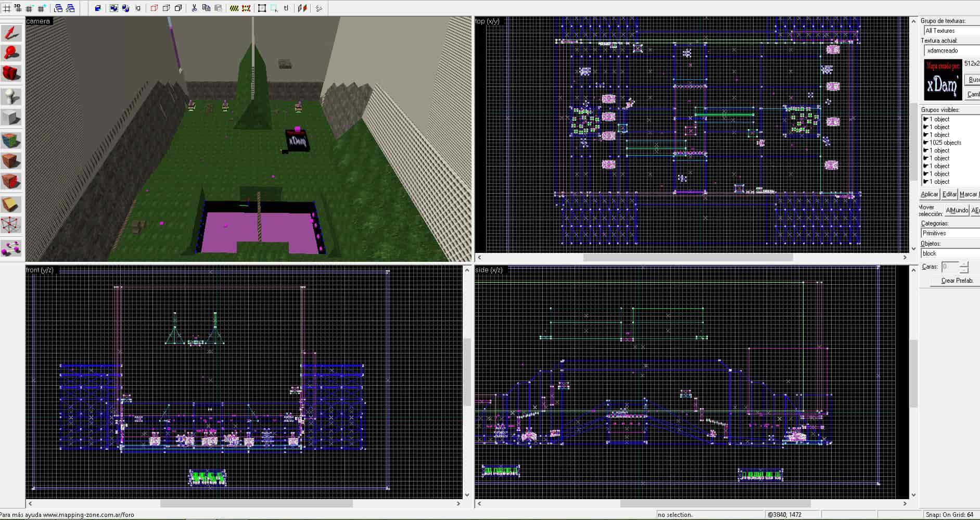Toggle texture lock (tl) button
The height and width of the screenshot is (520, 980).
286,8
